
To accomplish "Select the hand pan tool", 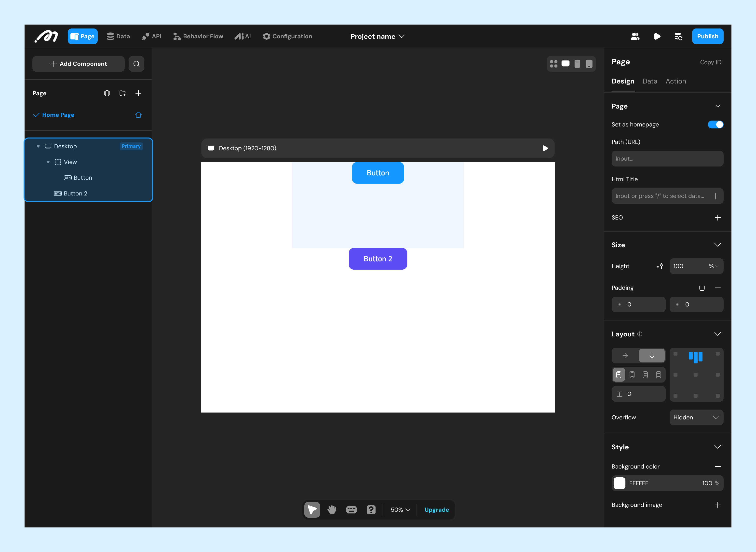I will tap(332, 510).
